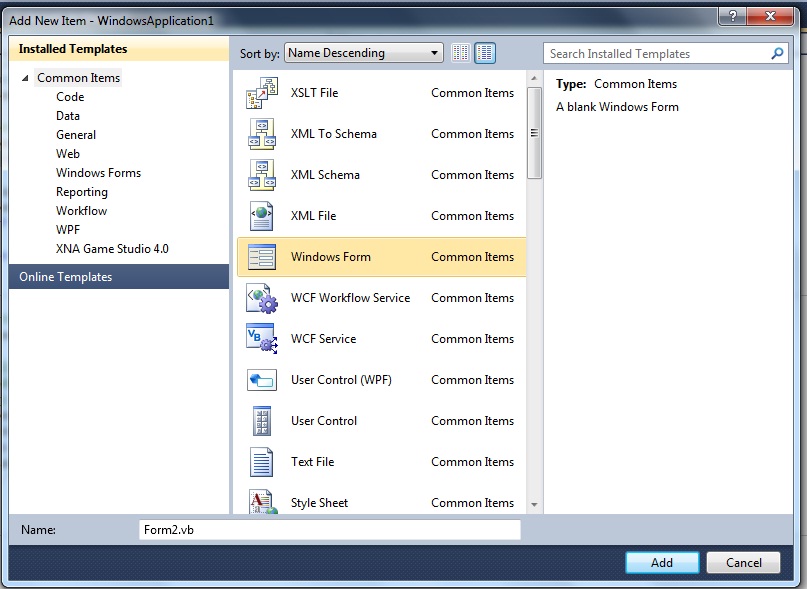Switch to small icons view
The height and width of the screenshot is (589, 807).
pos(460,52)
